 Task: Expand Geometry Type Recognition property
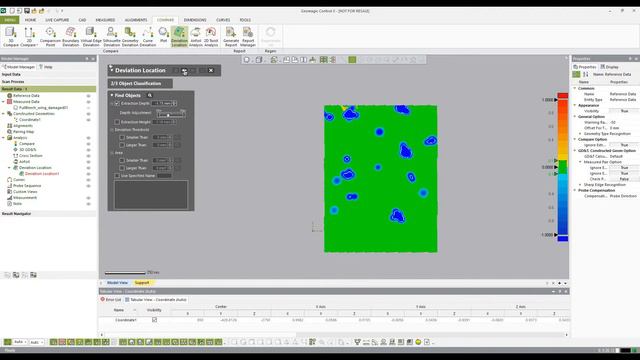[x=580, y=133]
